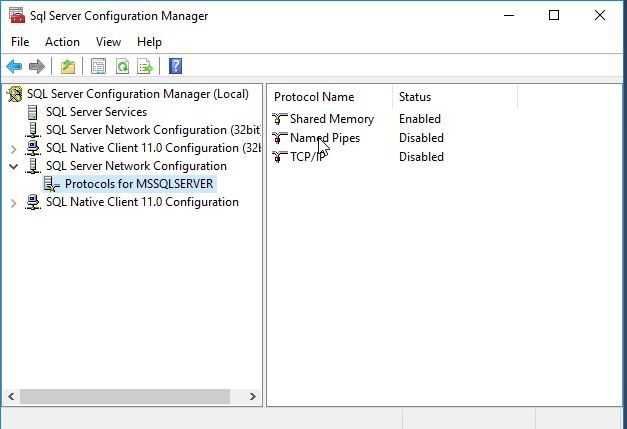The height and width of the screenshot is (429, 627).
Task: Select SQL Server Services in tree
Action: [x=96, y=112]
